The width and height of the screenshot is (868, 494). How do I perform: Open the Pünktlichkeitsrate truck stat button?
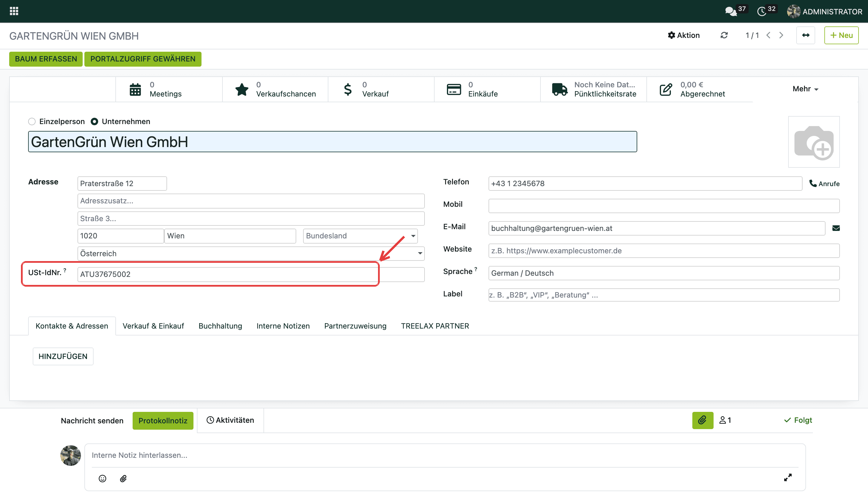click(593, 89)
